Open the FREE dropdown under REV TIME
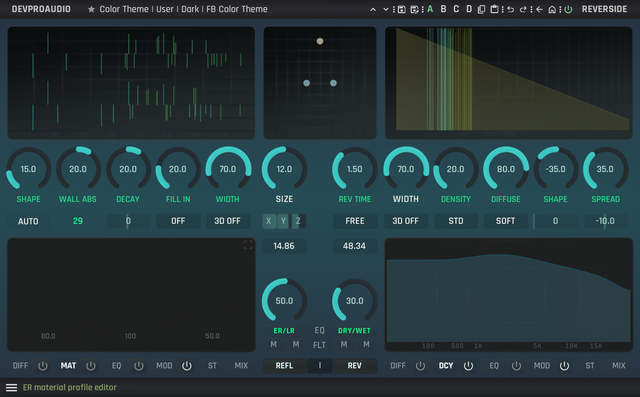Image resolution: width=640 pixels, height=397 pixels. (x=355, y=221)
